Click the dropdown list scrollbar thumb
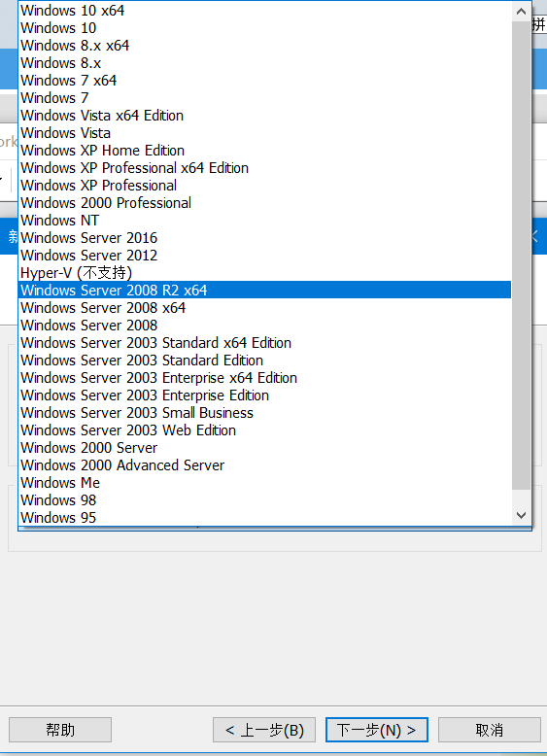This screenshot has height=756, width=547. 521,255
